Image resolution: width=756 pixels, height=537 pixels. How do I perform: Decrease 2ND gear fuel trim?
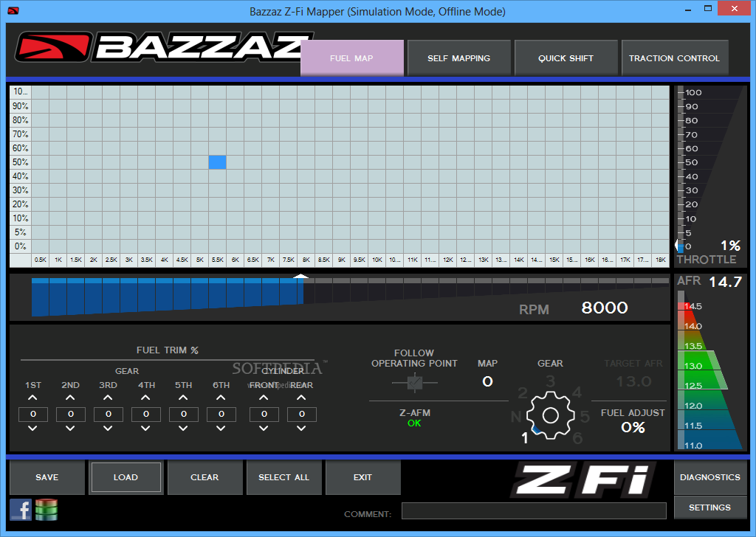(x=70, y=428)
